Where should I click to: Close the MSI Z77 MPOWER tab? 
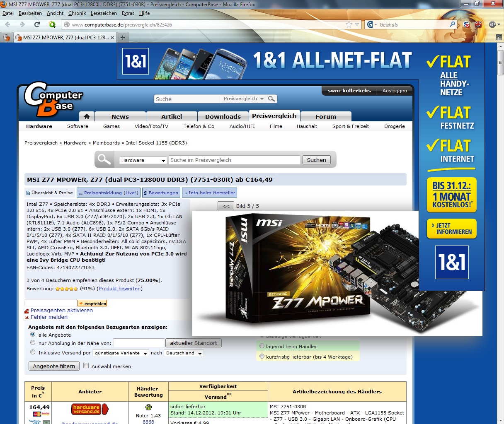112,37
